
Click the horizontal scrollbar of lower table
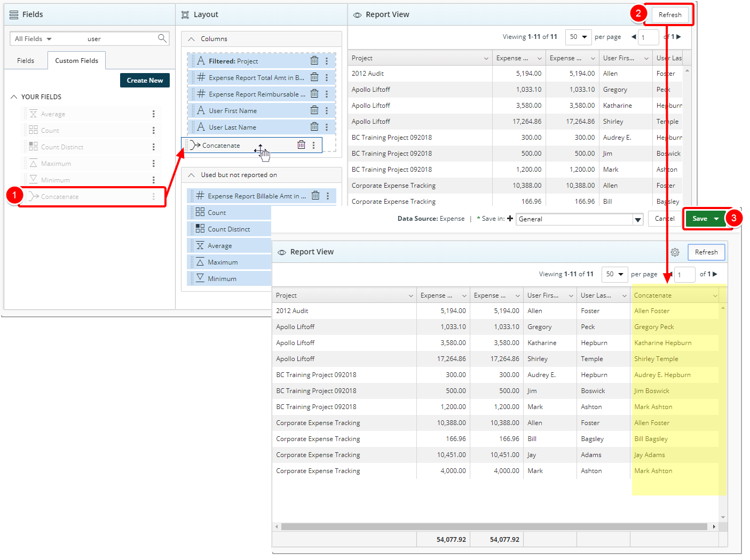coord(494,526)
